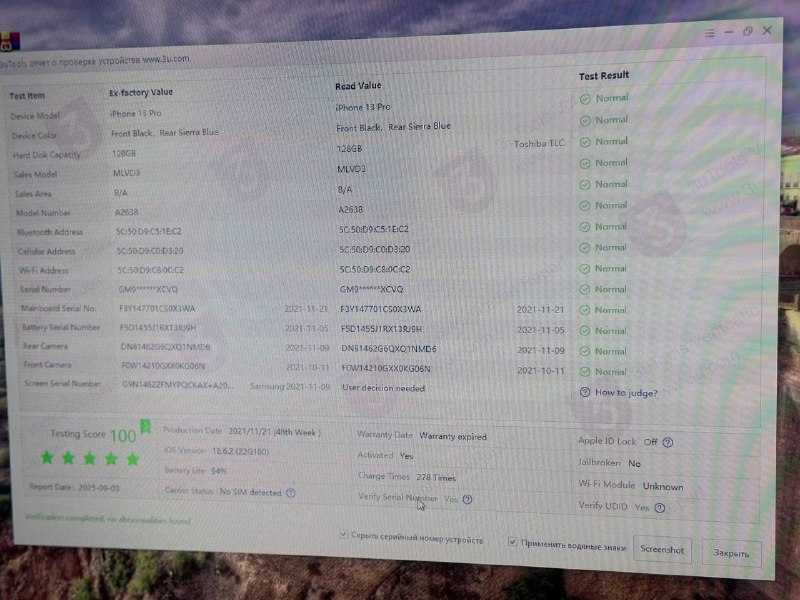Click the Ex-factory Value column header
This screenshot has height=600, width=800.
pyautogui.click(x=141, y=92)
